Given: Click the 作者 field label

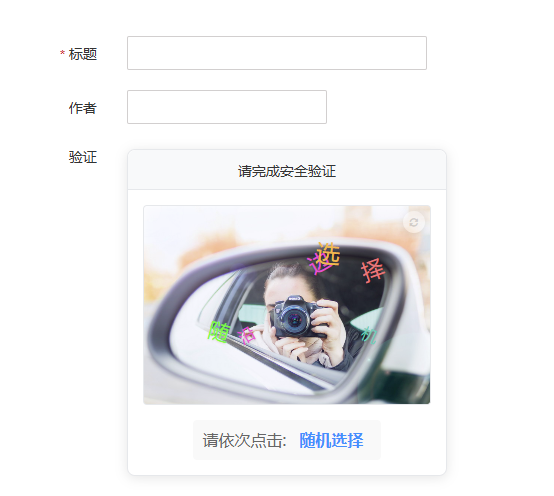Looking at the screenshot, I should pos(83,108).
